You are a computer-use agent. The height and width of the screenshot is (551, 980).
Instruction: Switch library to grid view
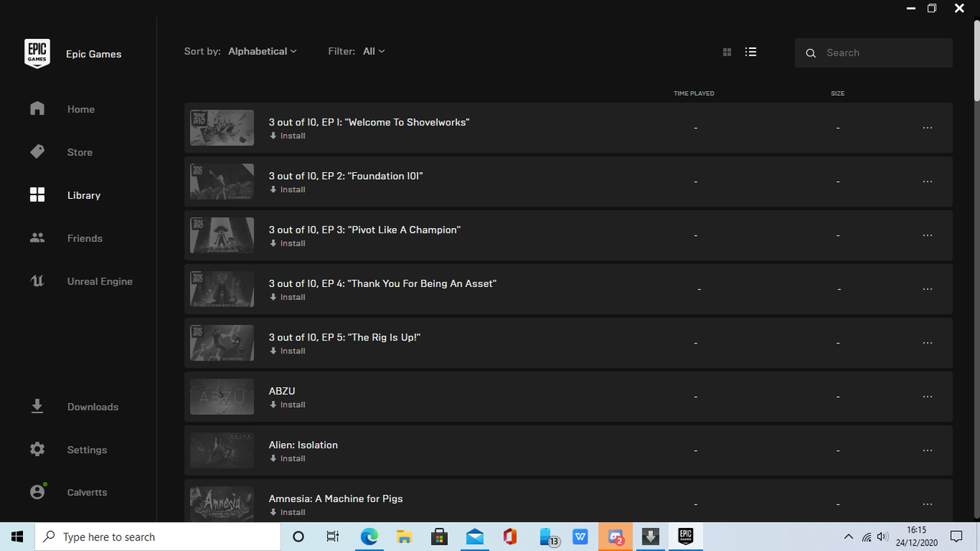727,52
